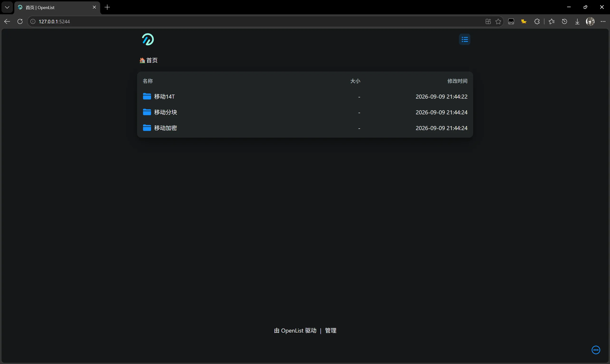Open split screen icon in address bar
The height and width of the screenshot is (364, 610).
point(488,22)
